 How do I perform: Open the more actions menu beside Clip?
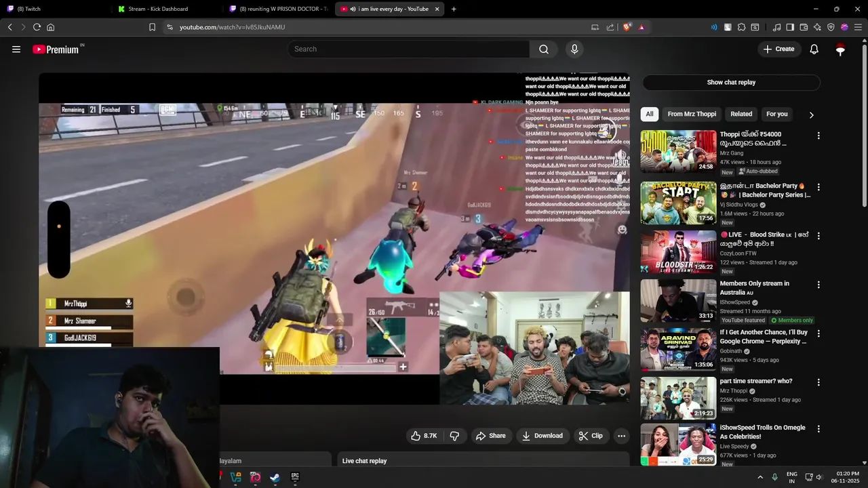[x=621, y=436]
